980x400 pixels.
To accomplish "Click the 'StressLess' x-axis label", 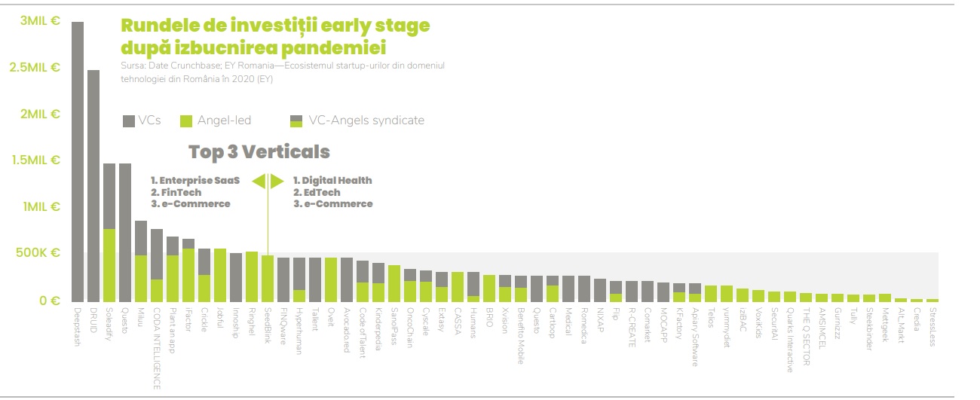I will (933, 325).
